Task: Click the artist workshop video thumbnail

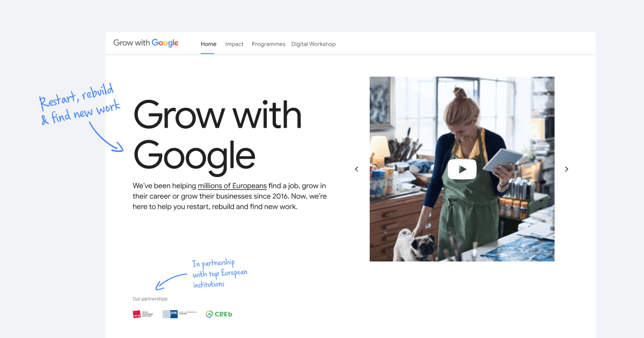Action: 462,168
